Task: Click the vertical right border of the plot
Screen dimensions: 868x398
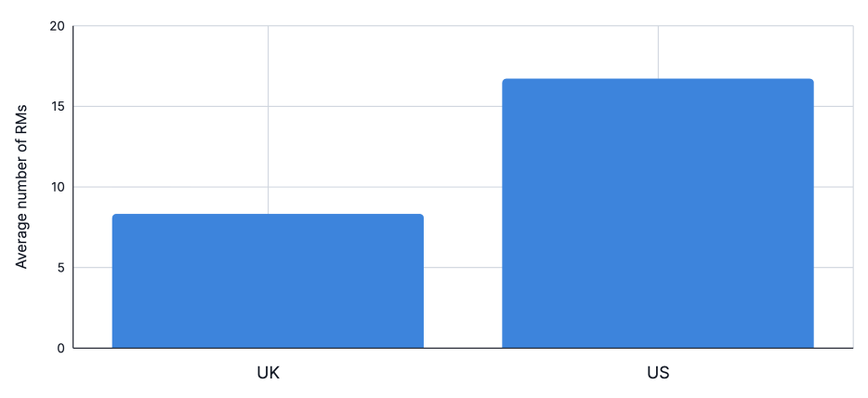Action: tap(852, 186)
